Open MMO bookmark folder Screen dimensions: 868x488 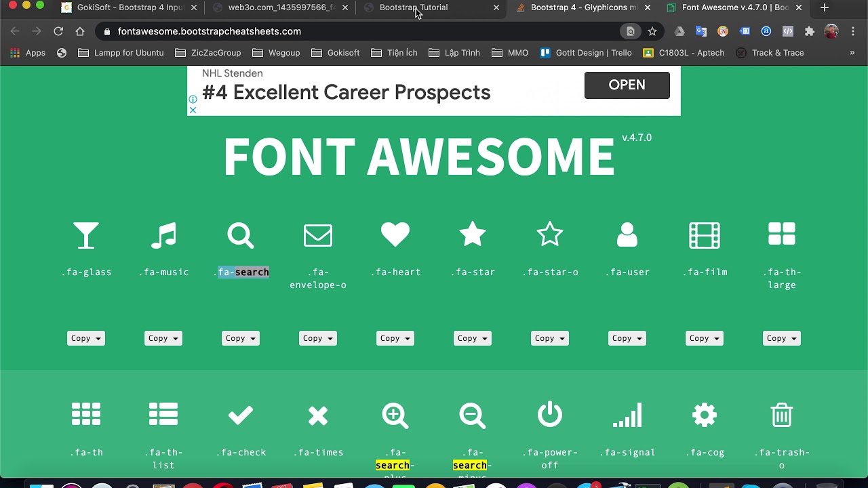pyautogui.click(x=510, y=52)
